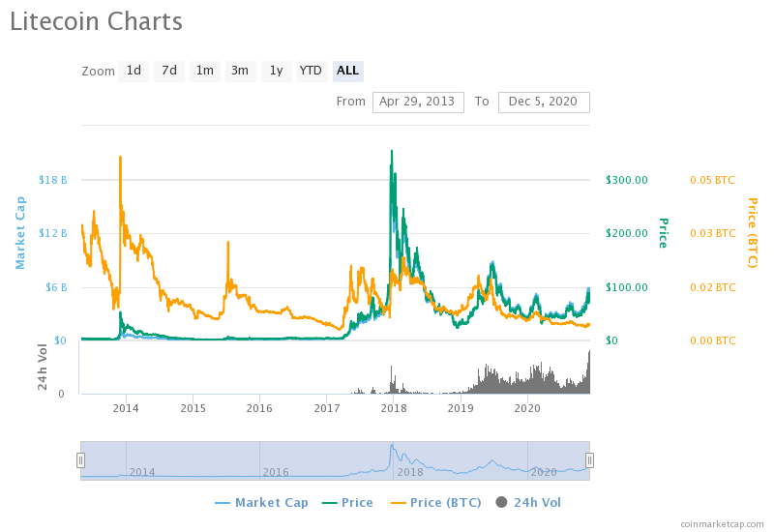The image size is (774, 532).
Task: Set zoom to 1m
Action: pos(205,71)
